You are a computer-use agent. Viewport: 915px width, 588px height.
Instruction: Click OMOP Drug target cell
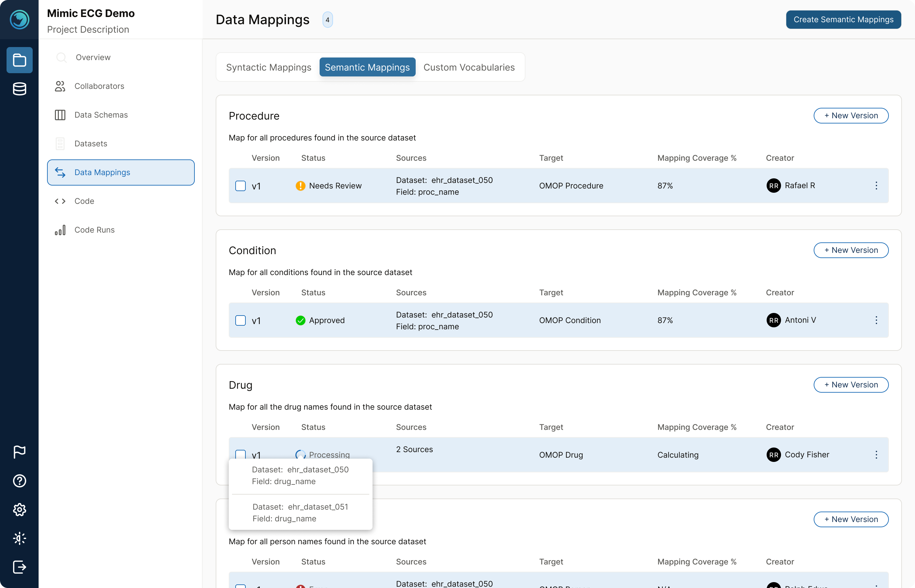[x=561, y=455]
